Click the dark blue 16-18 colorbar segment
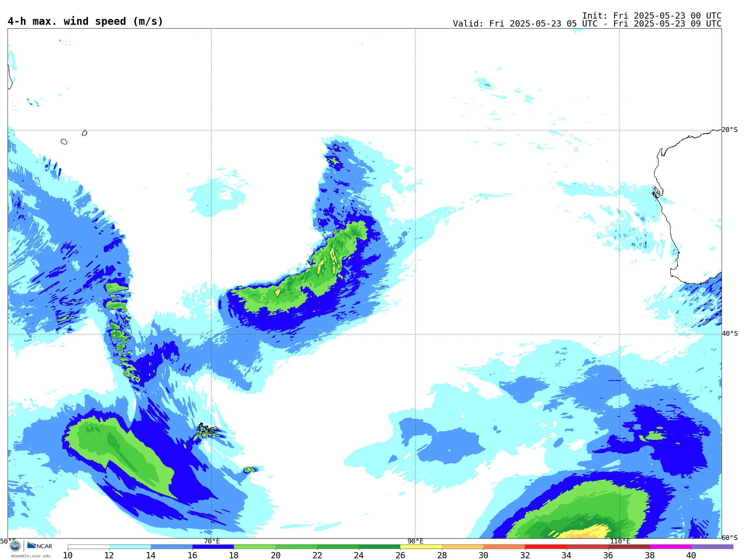Screen dimensions: 744x560 pyautogui.click(x=213, y=547)
